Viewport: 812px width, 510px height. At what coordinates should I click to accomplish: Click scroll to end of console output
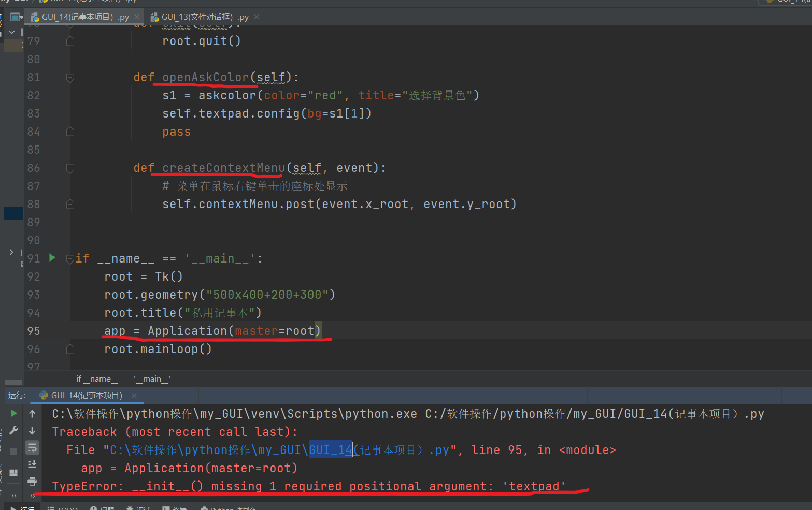pyautogui.click(x=32, y=464)
